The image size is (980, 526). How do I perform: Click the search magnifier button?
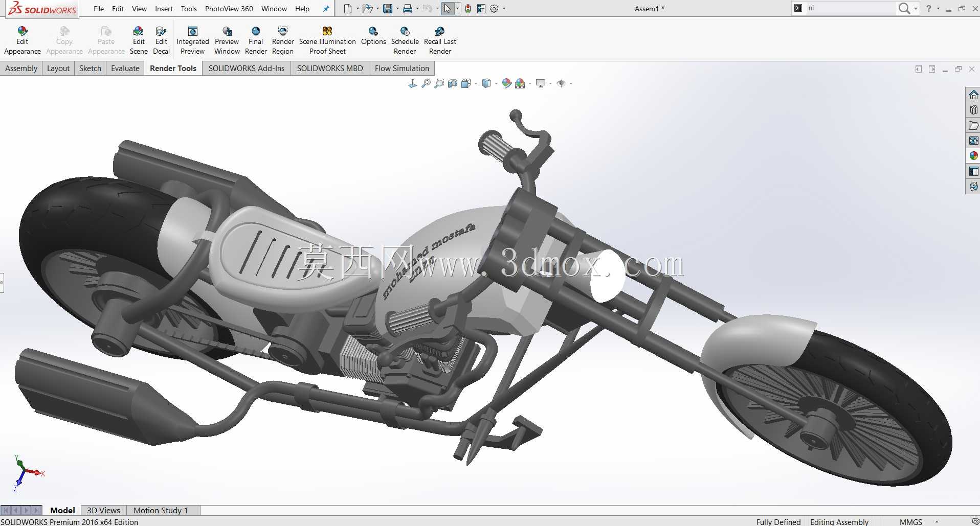pos(904,8)
